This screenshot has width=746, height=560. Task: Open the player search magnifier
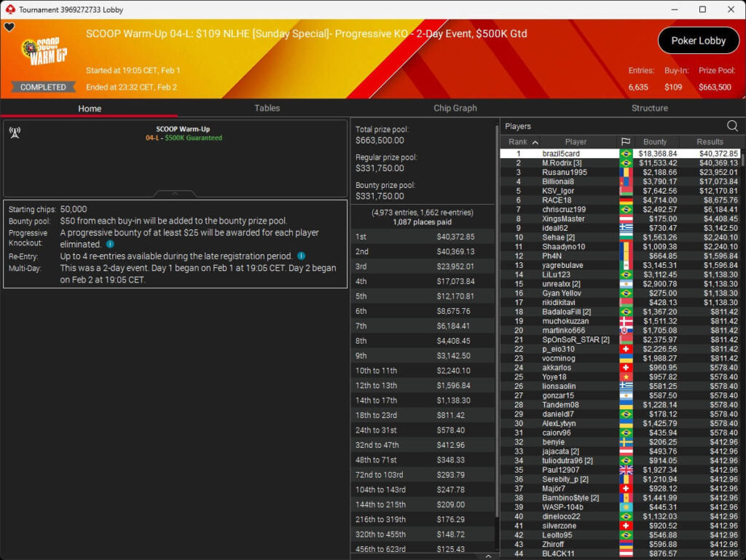click(x=732, y=126)
